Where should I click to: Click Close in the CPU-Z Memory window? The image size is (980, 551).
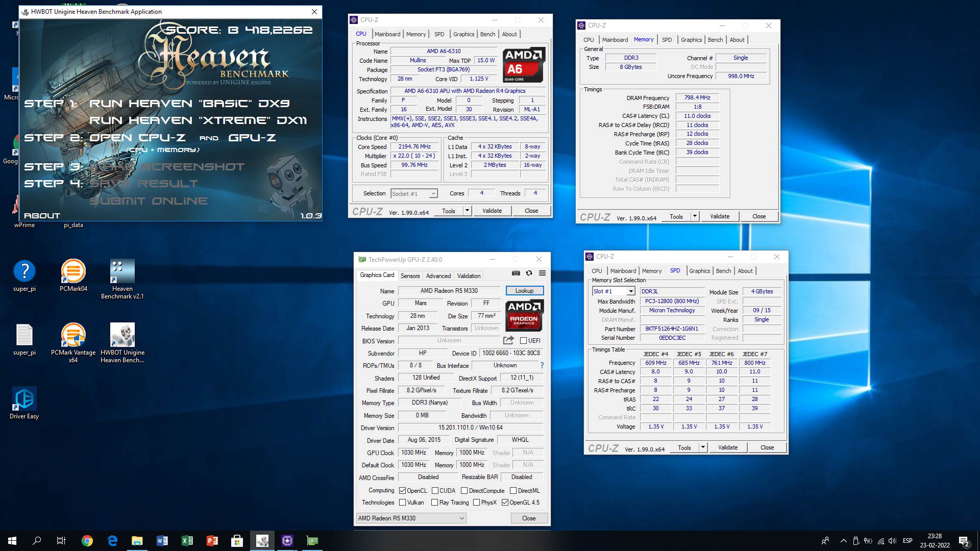[x=758, y=216]
